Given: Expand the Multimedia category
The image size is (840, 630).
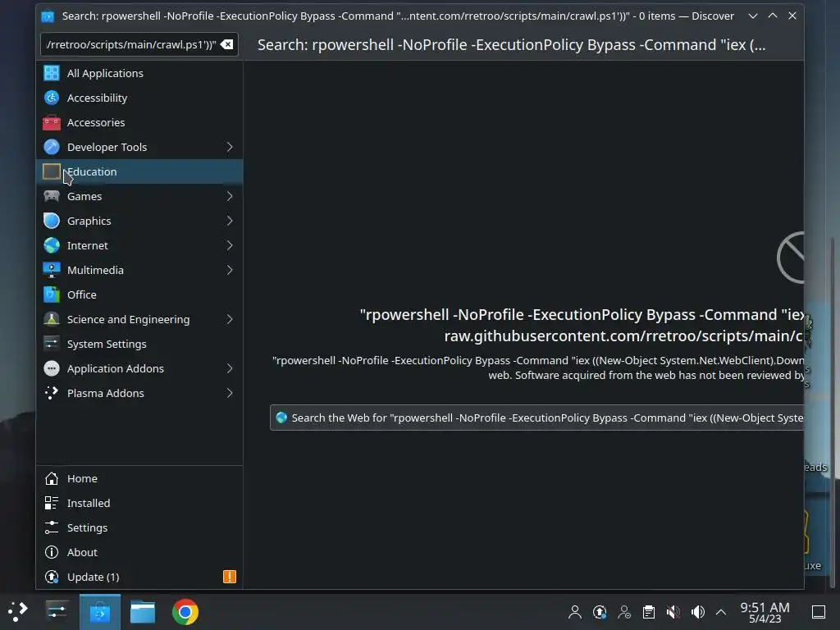Looking at the screenshot, I should (230, 270).
